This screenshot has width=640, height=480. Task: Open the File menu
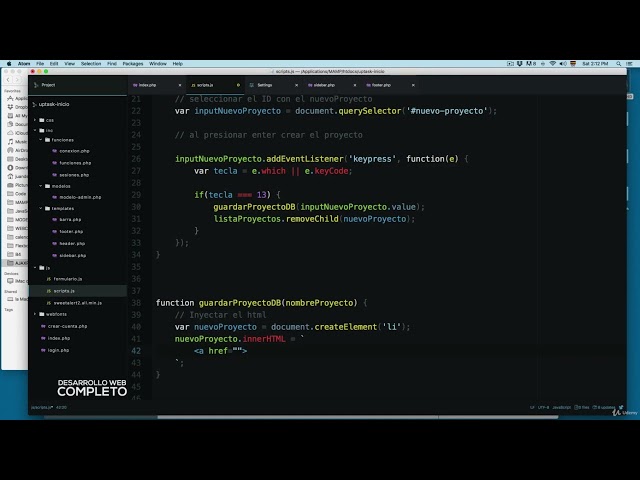pos(40,64)
